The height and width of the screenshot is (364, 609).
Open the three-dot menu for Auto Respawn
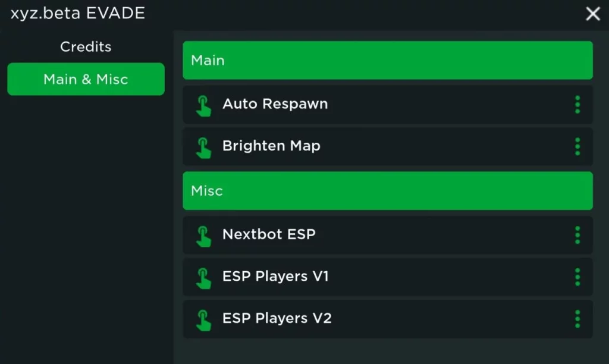577,105
